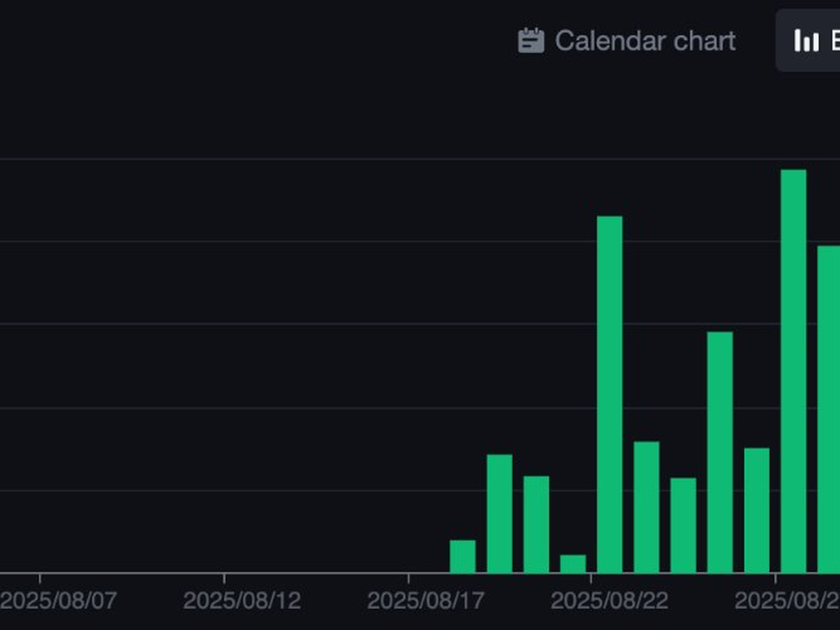
Task: Click the ninth green bar from left
Action: (757, 510)
